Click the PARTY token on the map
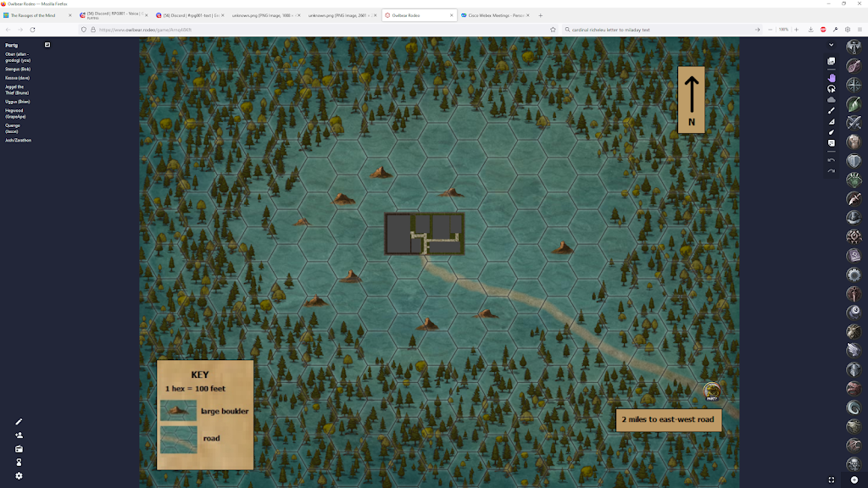Image resolution: width=868 pixels, height=488 pixels. click(x=711, y=390)
